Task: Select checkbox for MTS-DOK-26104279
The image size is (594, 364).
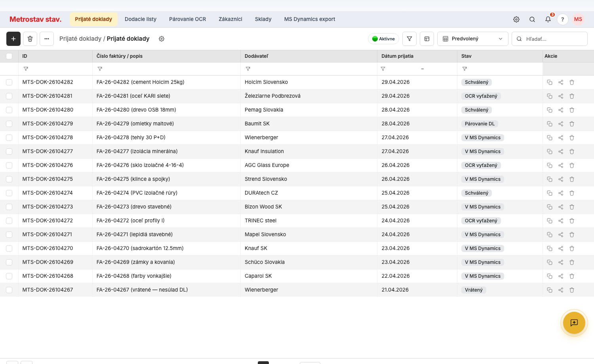Action: [9, 124]
